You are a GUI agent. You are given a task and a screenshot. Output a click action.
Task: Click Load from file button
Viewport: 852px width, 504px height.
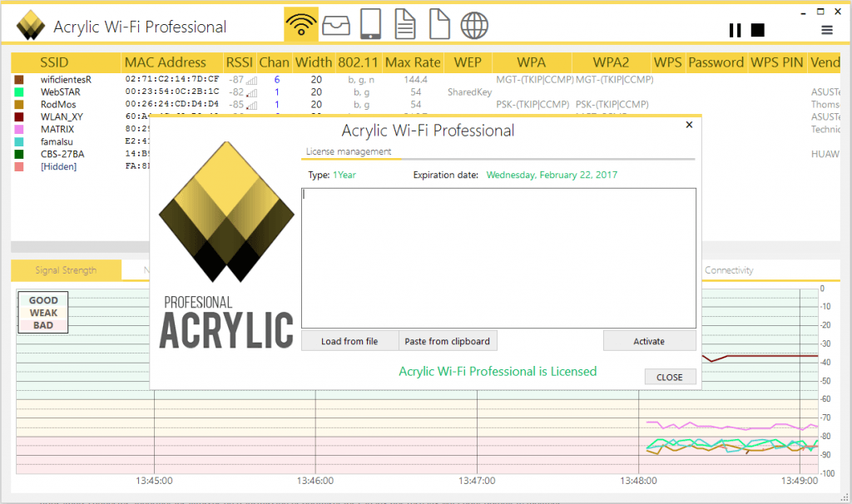click(349, 341)
